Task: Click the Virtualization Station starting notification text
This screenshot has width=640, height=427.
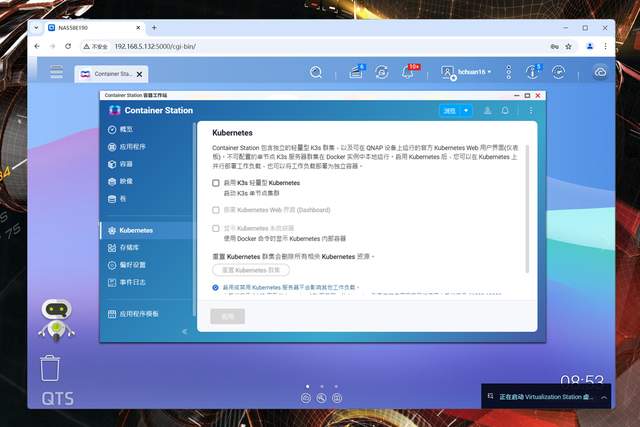Action: (546, 397)
